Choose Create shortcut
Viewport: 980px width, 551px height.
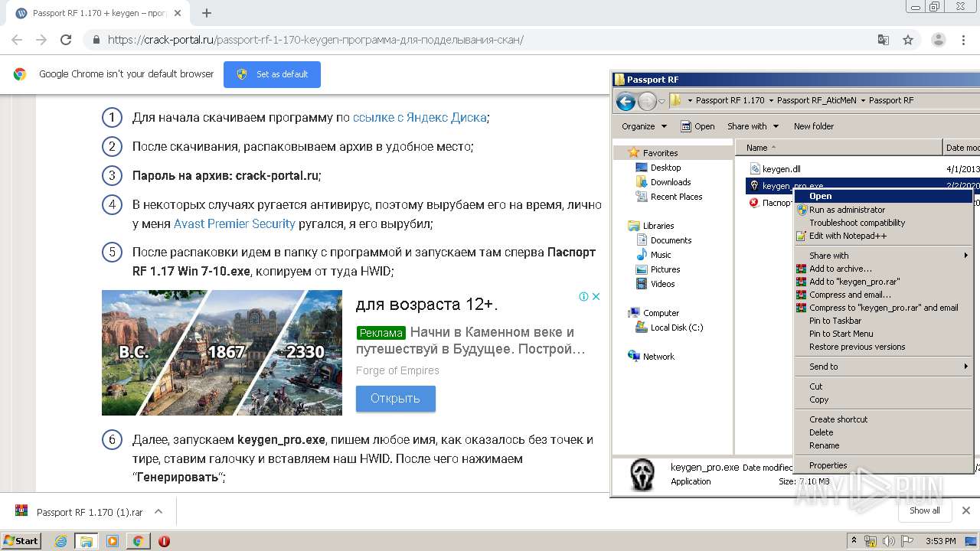[x=883, y=419]
